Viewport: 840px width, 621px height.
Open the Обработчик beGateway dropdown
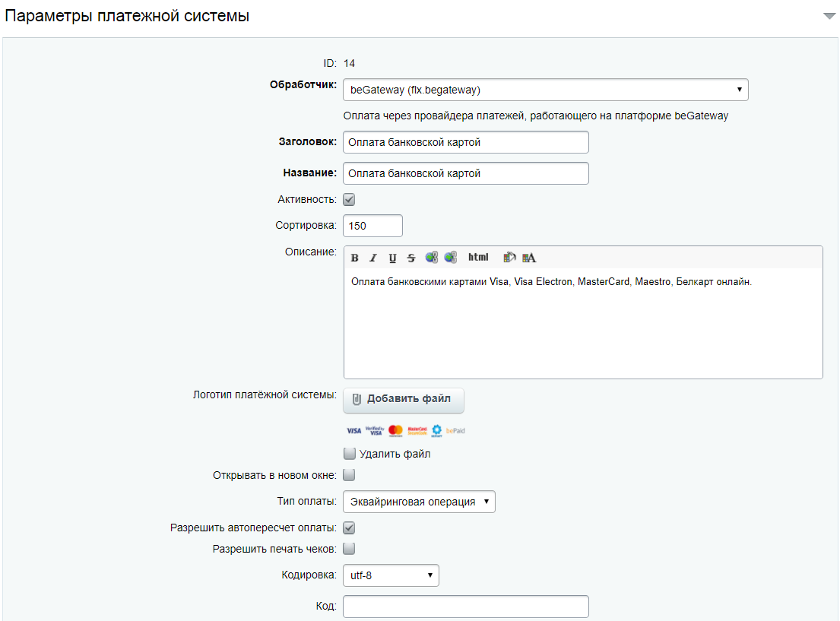pos(545,90)
